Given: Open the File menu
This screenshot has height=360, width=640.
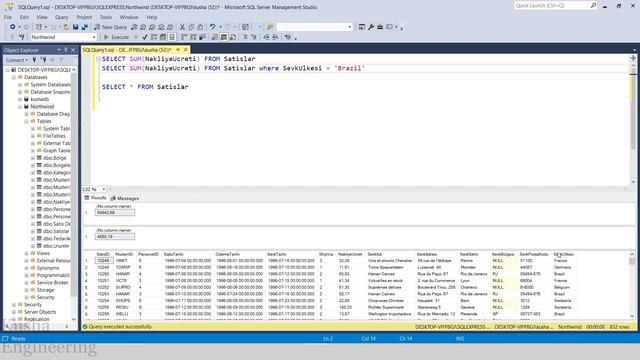Looking at the screenshot, I should (8, 17).
